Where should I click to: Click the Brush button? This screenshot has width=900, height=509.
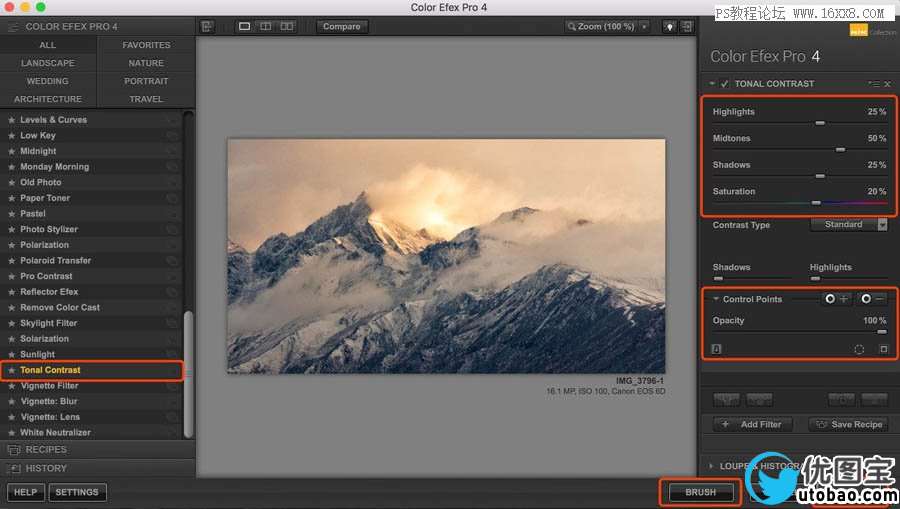tap(700, 492)
